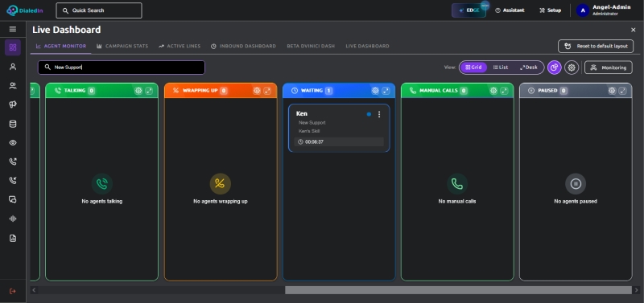Open the reports document icon in the sidebar
Screen dimensions: 644x303
[x=13, y=238]
